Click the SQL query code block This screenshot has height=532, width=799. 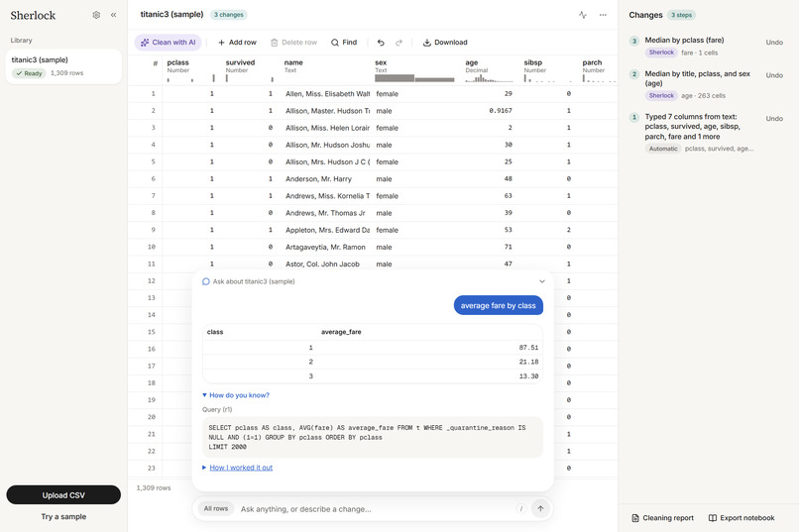tap(373, 437)
